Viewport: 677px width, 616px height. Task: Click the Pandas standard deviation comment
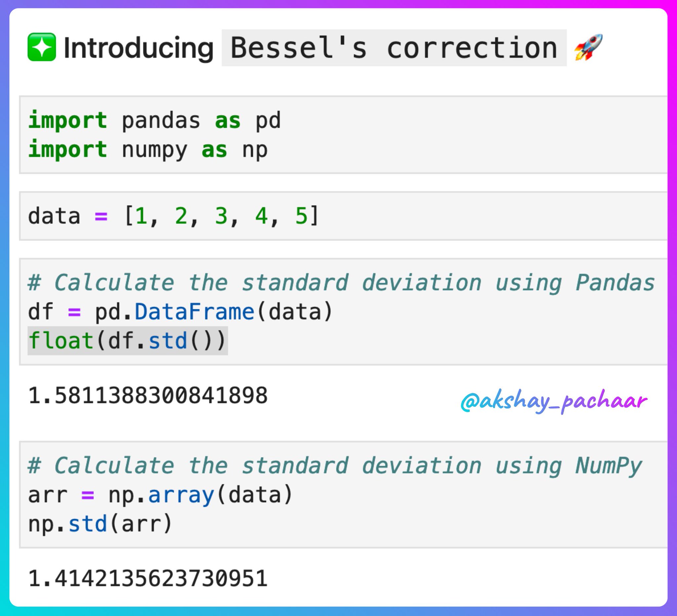[x=341, y=283]
